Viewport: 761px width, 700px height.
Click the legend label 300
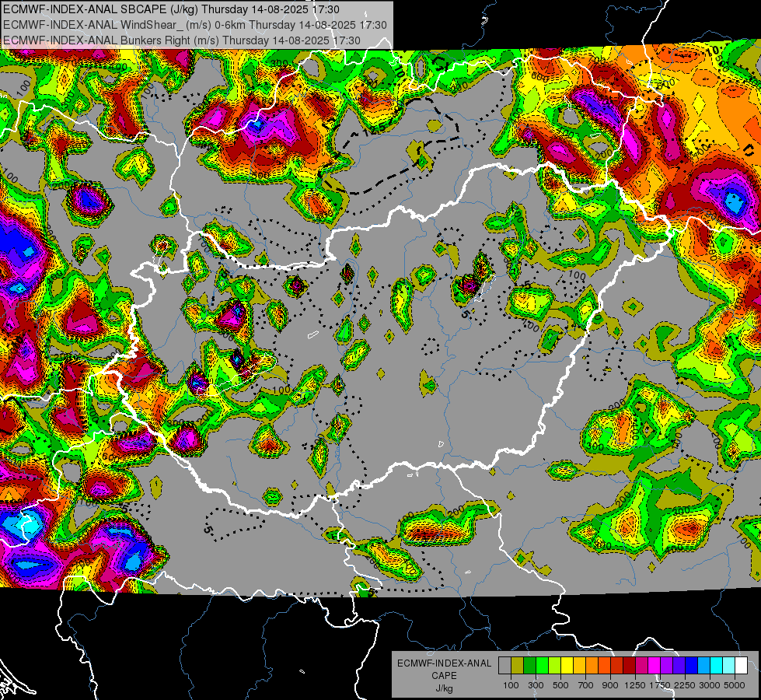tap(536, 685)
